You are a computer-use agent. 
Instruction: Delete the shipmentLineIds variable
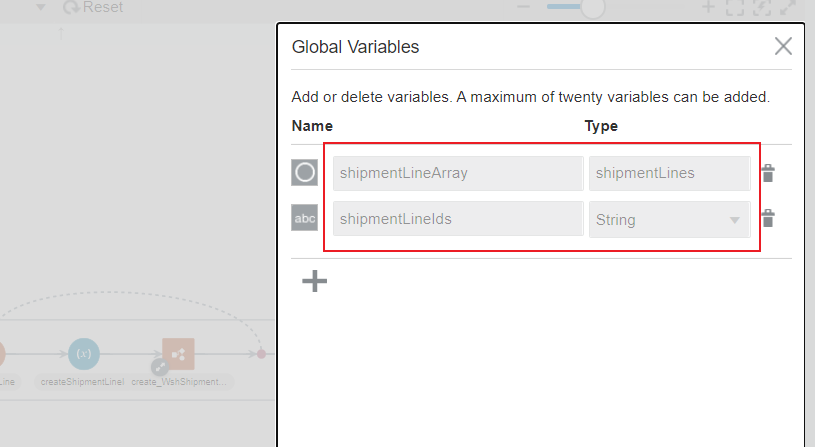click(768, 218)
